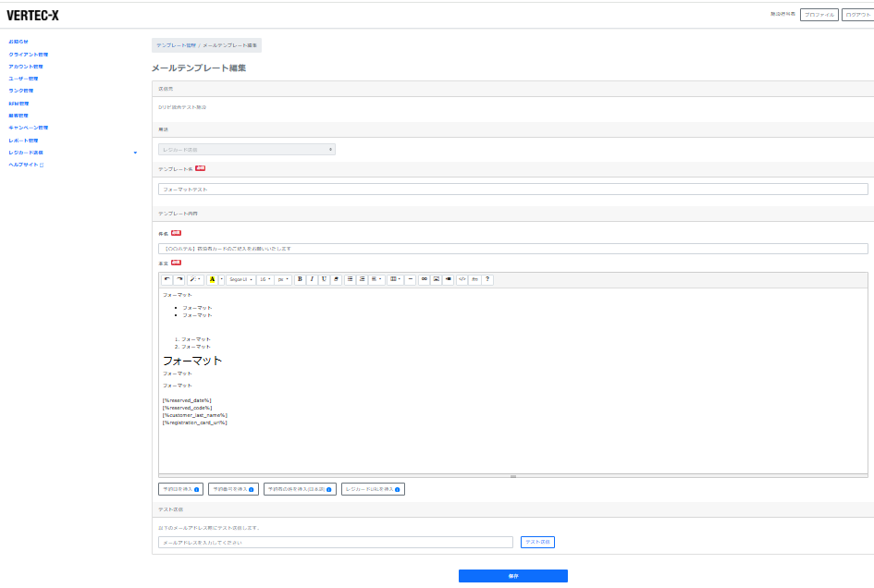
Task: Toggle italic formatting
Action: tap(312, 279)
